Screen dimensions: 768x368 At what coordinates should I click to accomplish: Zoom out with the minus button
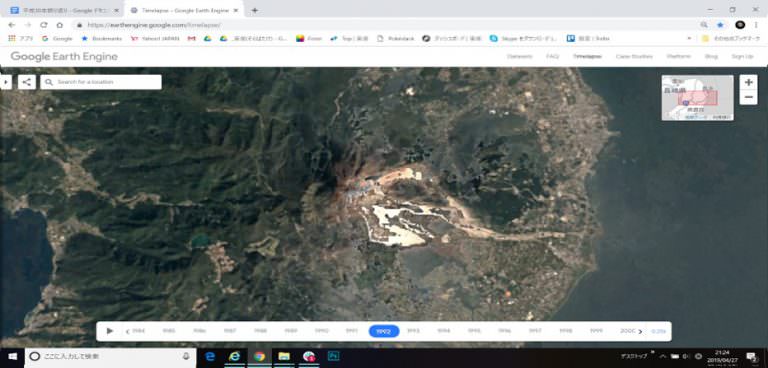(x=748, y=97)
